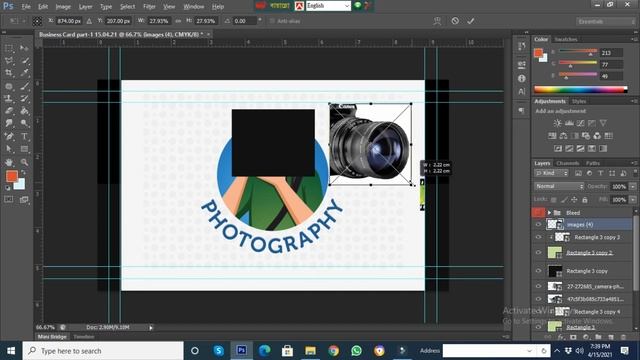Click the color spectrum ramp

click(x=580, y=90)
